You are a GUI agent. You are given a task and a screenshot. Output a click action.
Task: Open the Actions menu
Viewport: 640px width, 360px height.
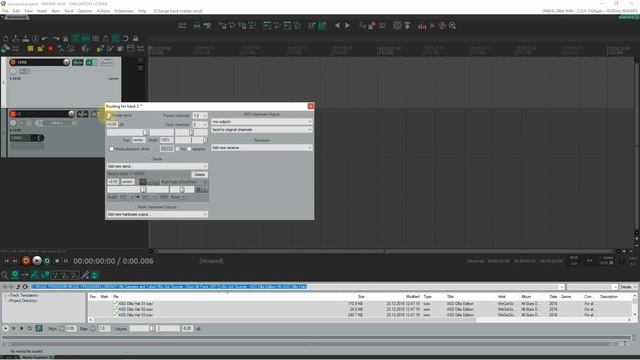[x=103, y=11]
